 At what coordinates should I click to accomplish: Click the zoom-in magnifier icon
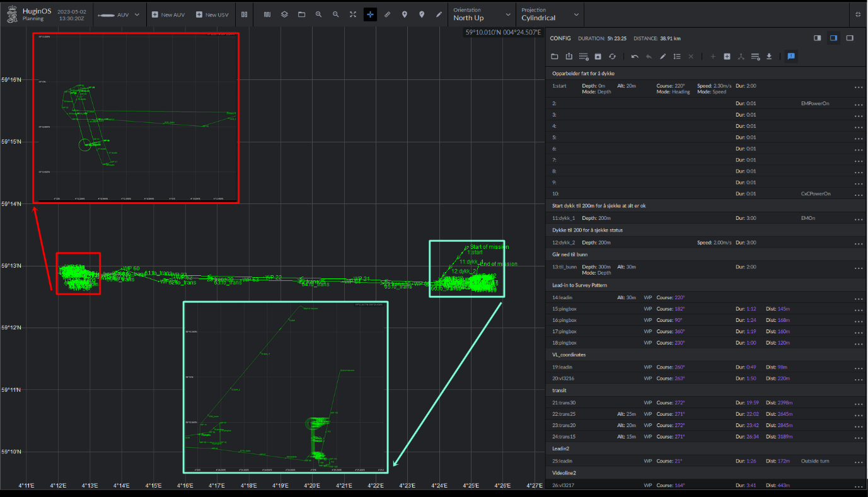[x=319, y=14]
